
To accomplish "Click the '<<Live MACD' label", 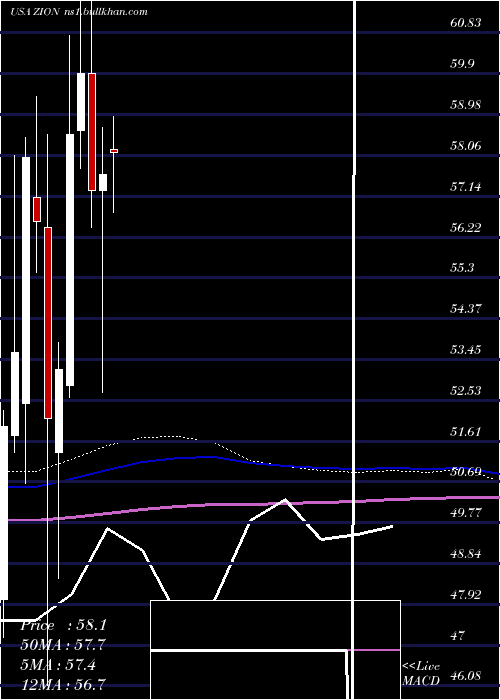I will tap(421, 674).
